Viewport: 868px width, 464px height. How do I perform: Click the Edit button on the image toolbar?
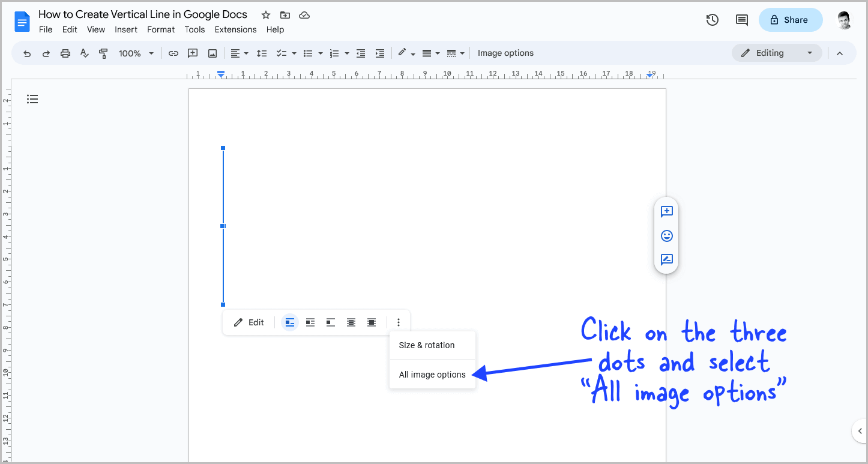tap(249, 322)
